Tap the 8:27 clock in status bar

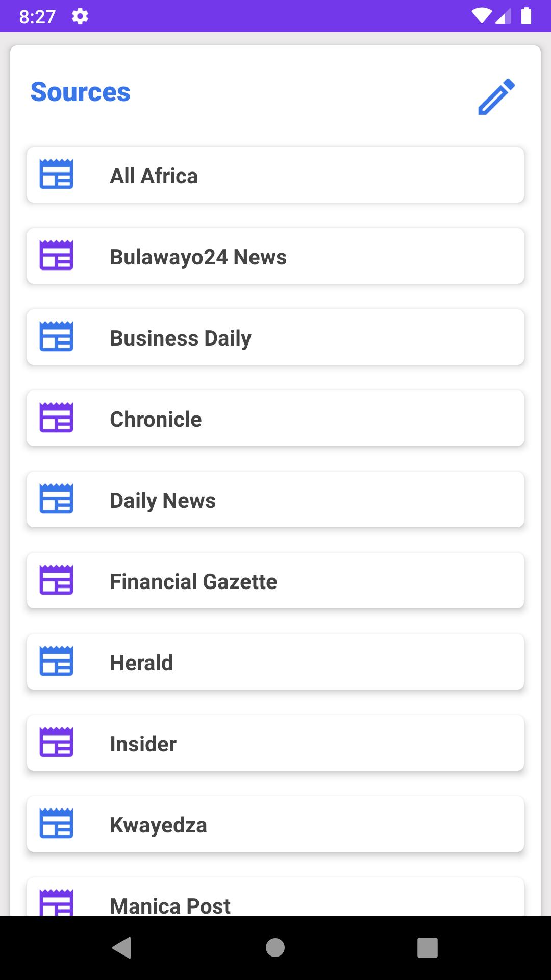click(37, 17)
